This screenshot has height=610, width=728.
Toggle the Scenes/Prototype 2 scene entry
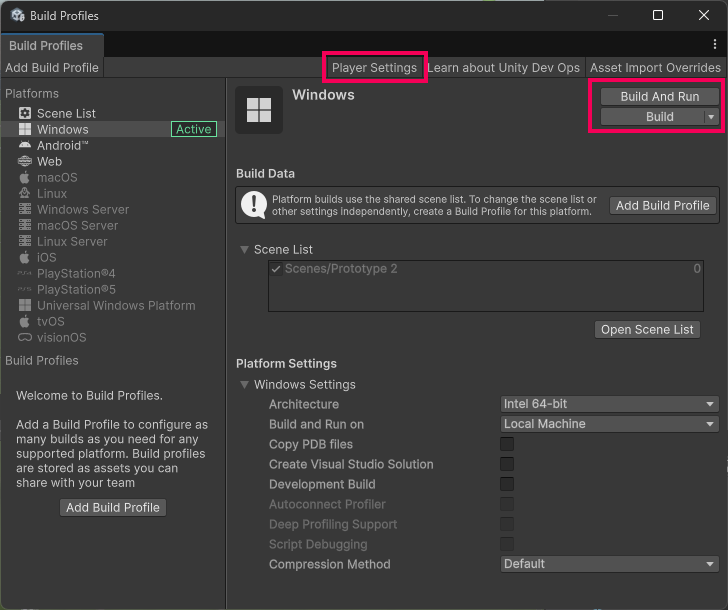(275, 269)
